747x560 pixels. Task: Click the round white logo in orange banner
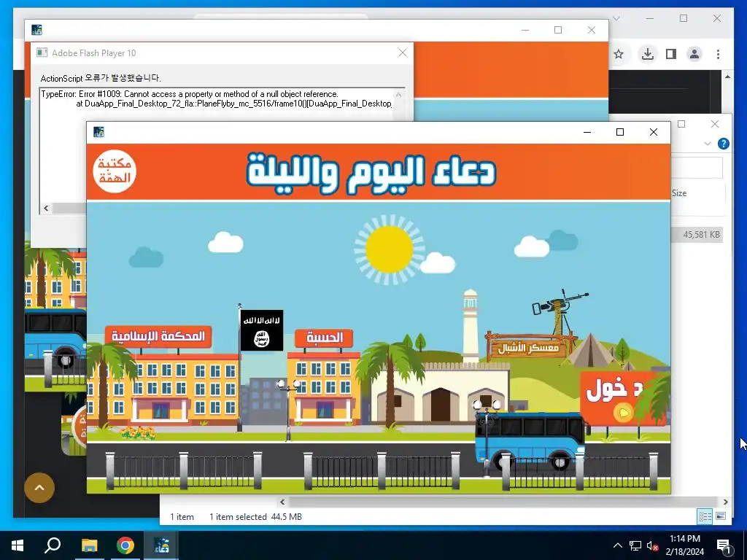pos(115,171)
